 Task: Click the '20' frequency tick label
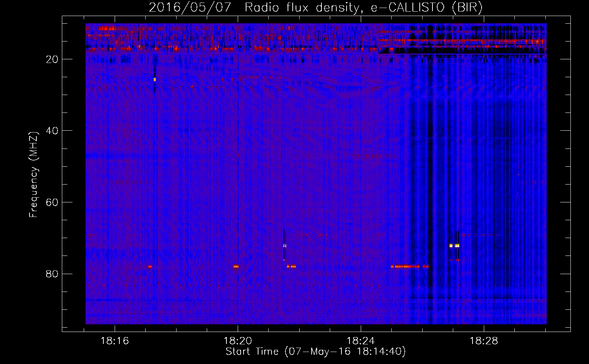(52, 59)
